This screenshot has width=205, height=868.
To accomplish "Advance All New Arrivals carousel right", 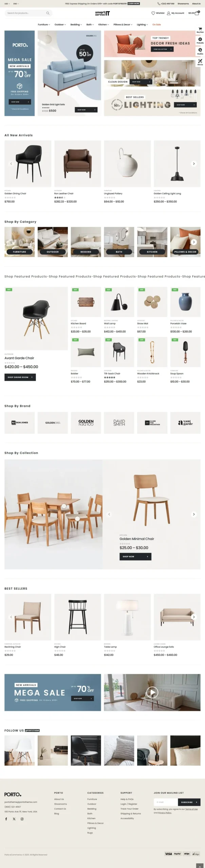I will pos(194,163).
